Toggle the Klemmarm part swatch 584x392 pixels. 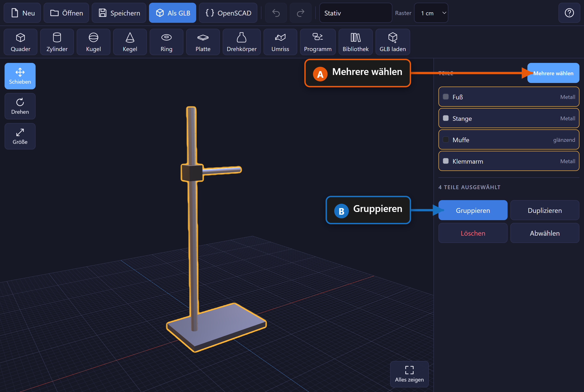(446, 161)
